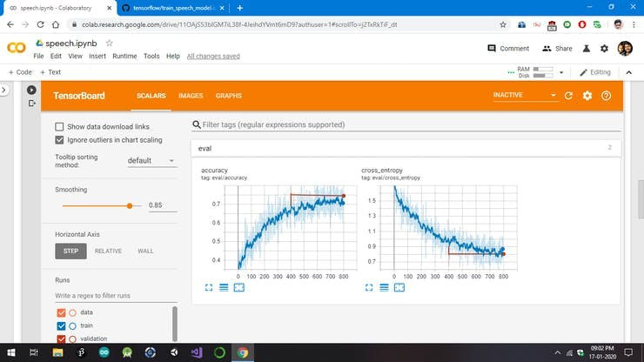Expand accuracy chart to full size
Image resolution: width=644 pixels, height=362 pixels.
click(209, 288)
